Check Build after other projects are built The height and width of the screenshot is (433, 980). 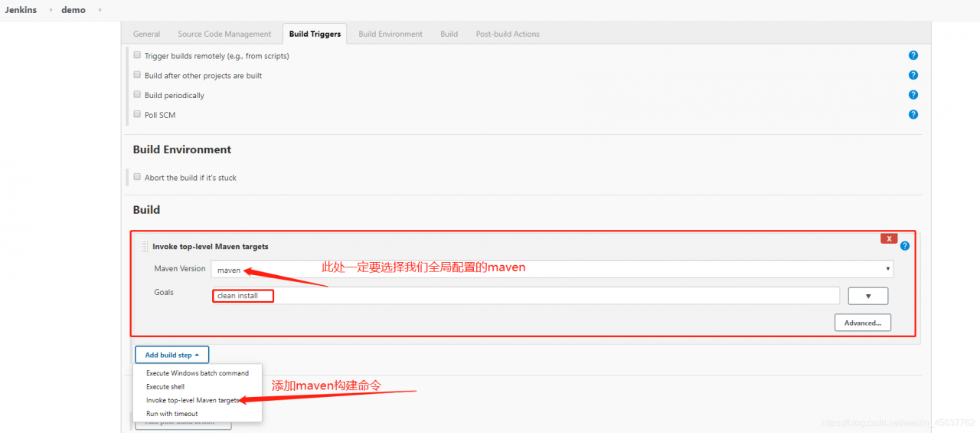click(x=137, y=75)
